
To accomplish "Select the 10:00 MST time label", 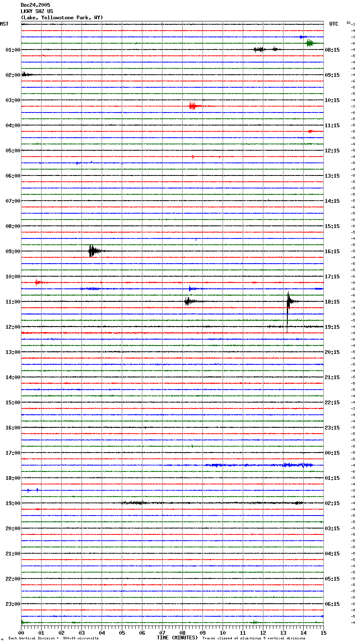I will [13, 277].
